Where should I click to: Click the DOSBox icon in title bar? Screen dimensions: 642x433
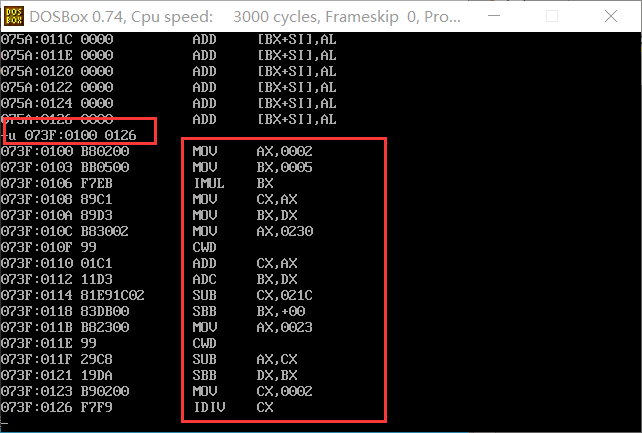tap(14, 16)
